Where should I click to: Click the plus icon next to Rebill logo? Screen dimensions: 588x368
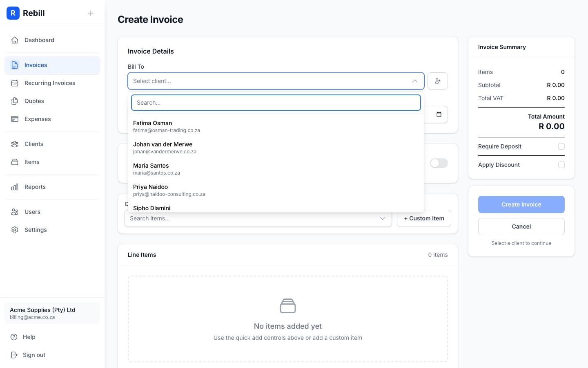91,13
